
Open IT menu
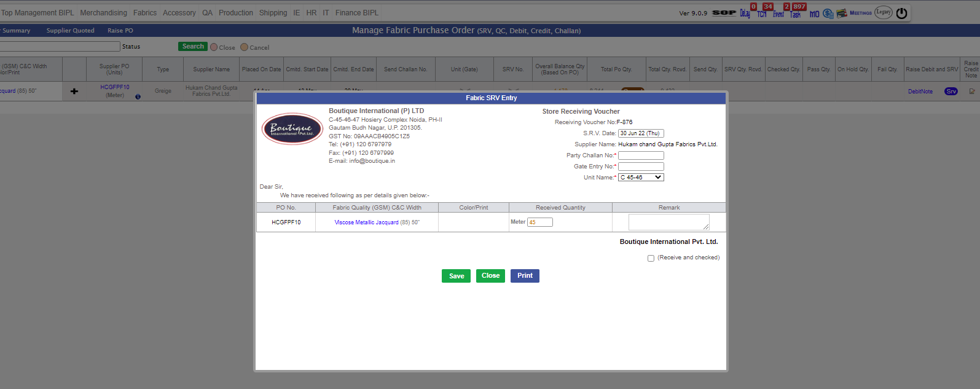[x=326, y=13]
